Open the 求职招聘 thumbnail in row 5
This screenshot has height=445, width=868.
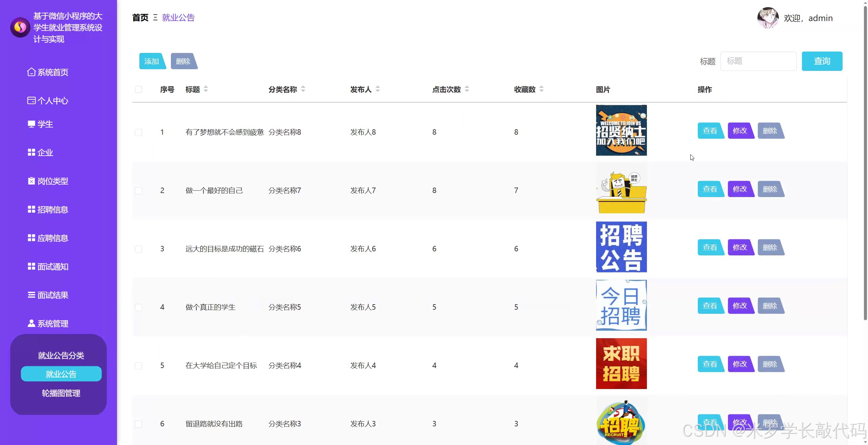click(x=621, y=364)
